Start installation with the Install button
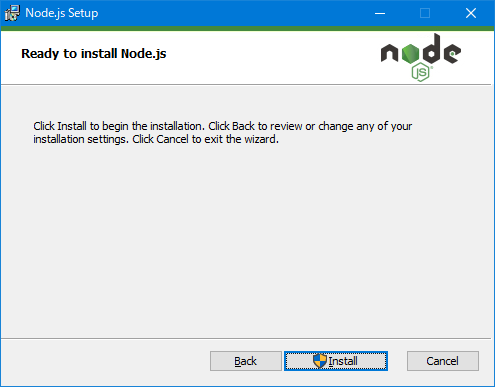Screen dimensions: 495x387 tap(336, 361)
